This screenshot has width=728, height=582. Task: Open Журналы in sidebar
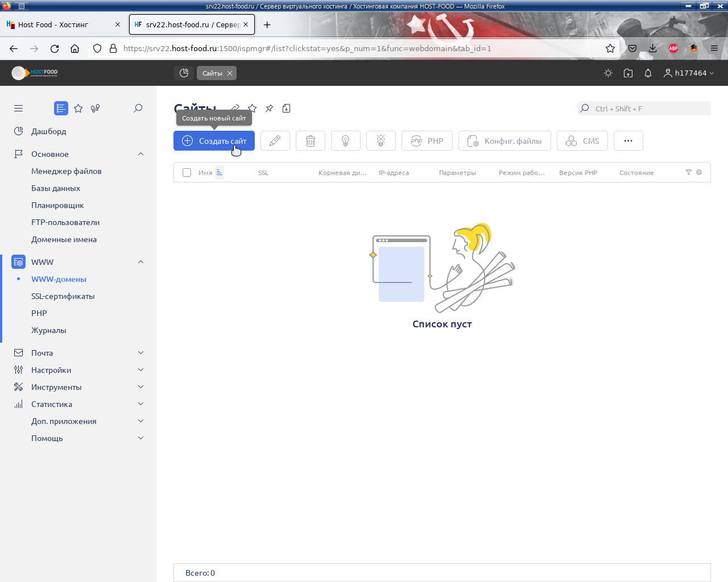tap(49, 330)
